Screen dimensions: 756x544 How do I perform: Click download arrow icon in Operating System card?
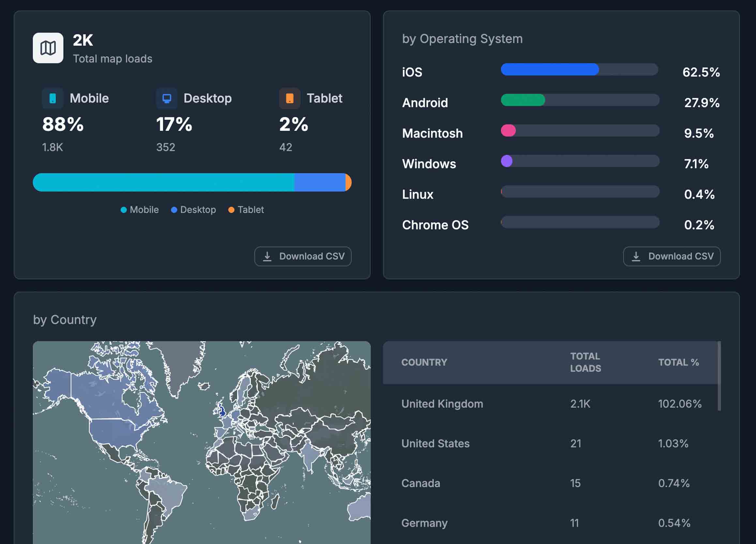click(636, 256)
